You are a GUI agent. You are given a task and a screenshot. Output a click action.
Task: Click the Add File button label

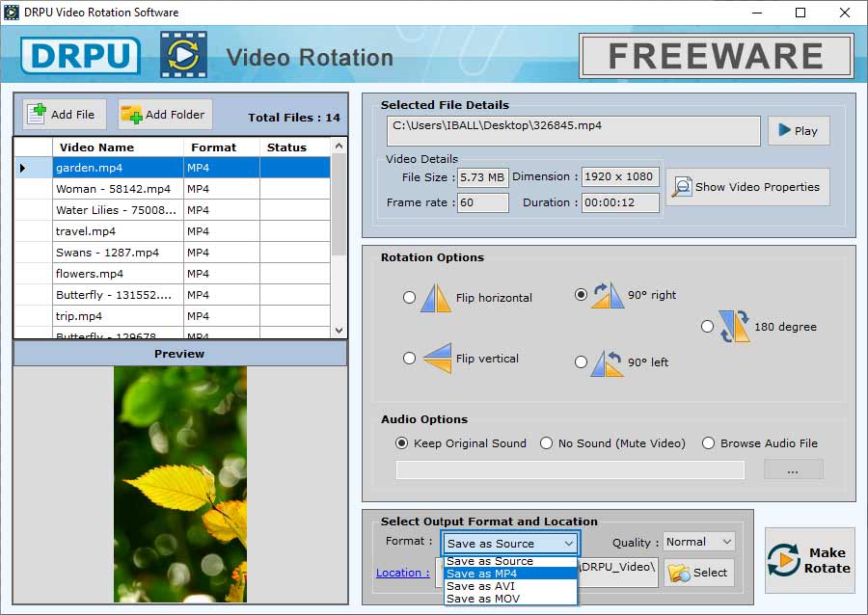tap(72, 115)
